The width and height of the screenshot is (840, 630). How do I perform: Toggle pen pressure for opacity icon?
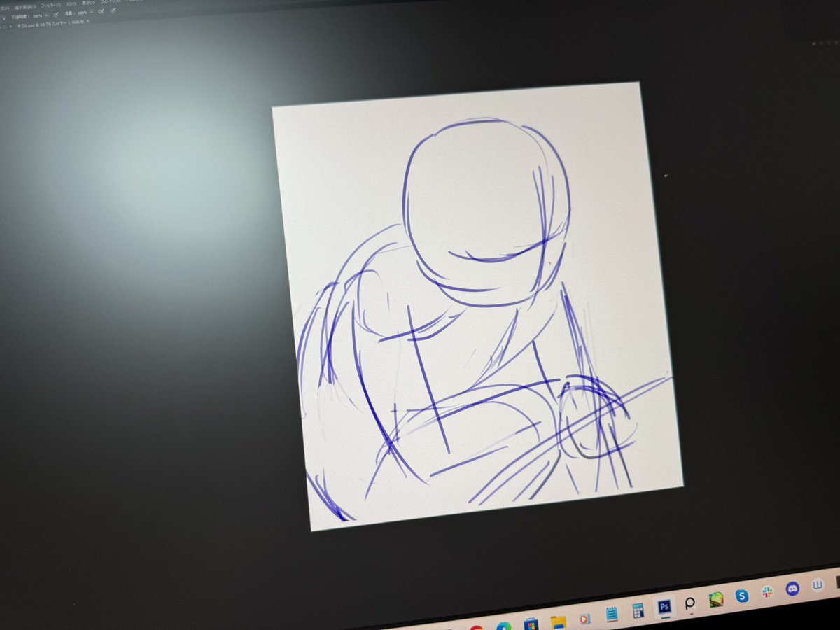pyautogui.click(x=56, y=15)
